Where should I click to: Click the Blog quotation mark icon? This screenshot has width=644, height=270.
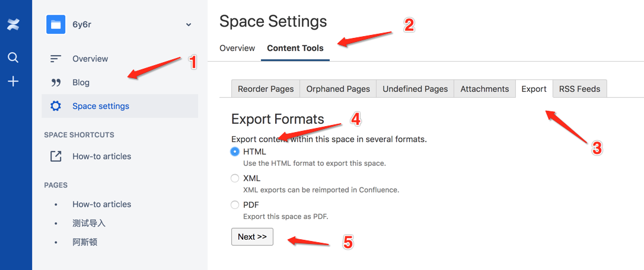tap(56, 82)
